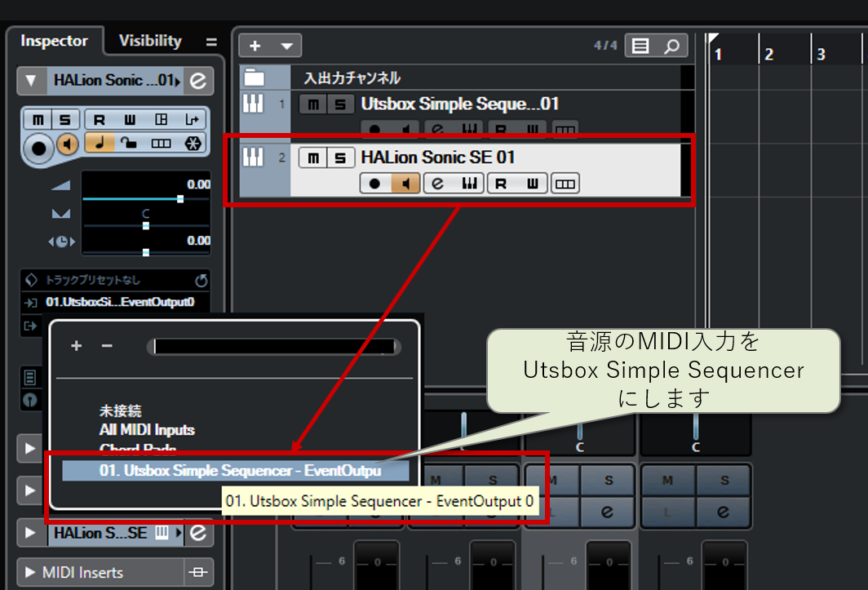Open input routing 01.UtsboxSi...EventOutput0

pyautogui.click(x=120, y=302)
